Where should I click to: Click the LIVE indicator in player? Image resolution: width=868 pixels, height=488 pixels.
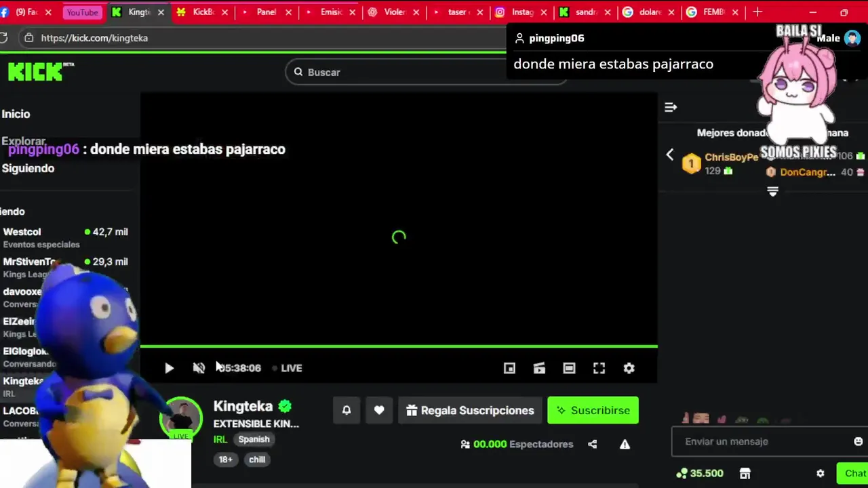tap(287, 368)
